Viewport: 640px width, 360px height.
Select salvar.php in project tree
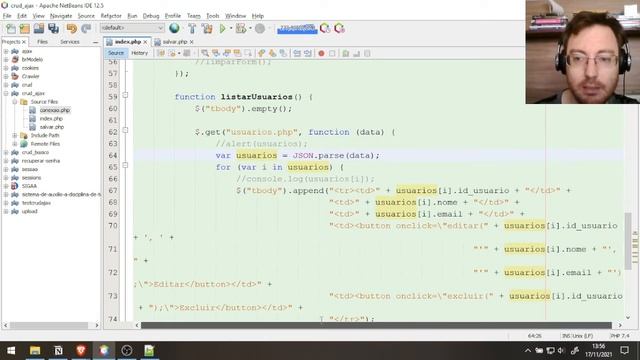[52, 127]
